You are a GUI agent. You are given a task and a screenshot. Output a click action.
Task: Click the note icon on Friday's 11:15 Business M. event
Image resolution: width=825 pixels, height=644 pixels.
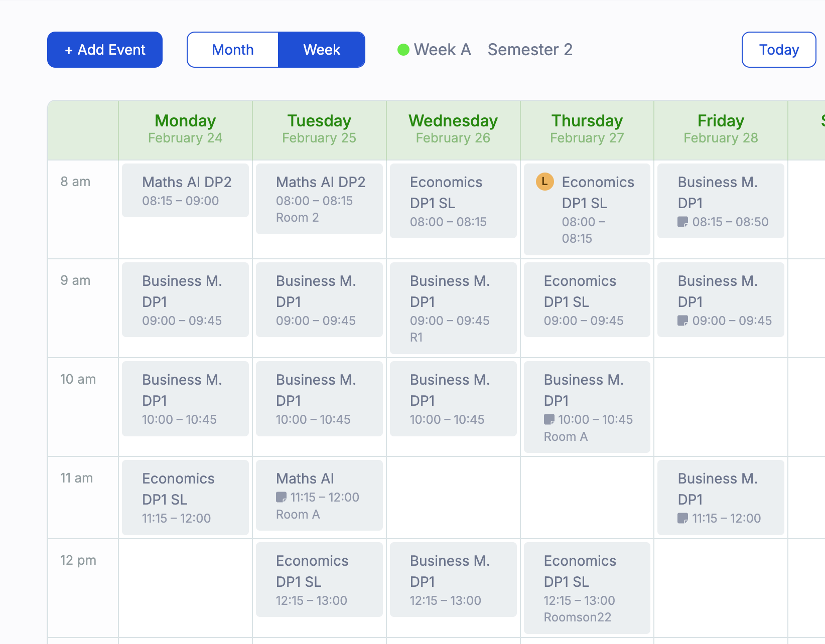pyautogui.click(x=684, y=519)
